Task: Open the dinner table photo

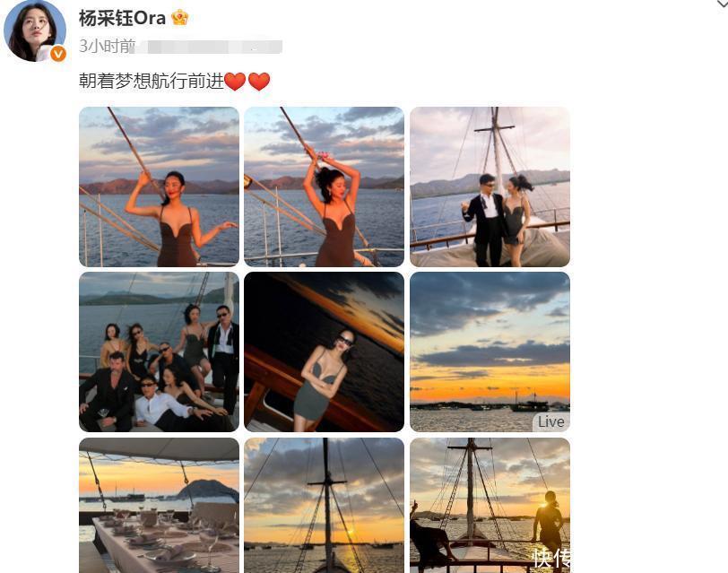Action: point(159,505)
